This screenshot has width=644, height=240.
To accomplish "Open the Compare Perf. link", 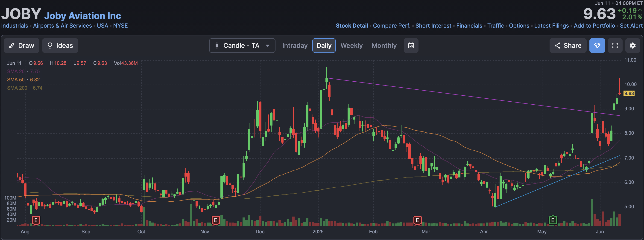I will [x=392, y=26].
